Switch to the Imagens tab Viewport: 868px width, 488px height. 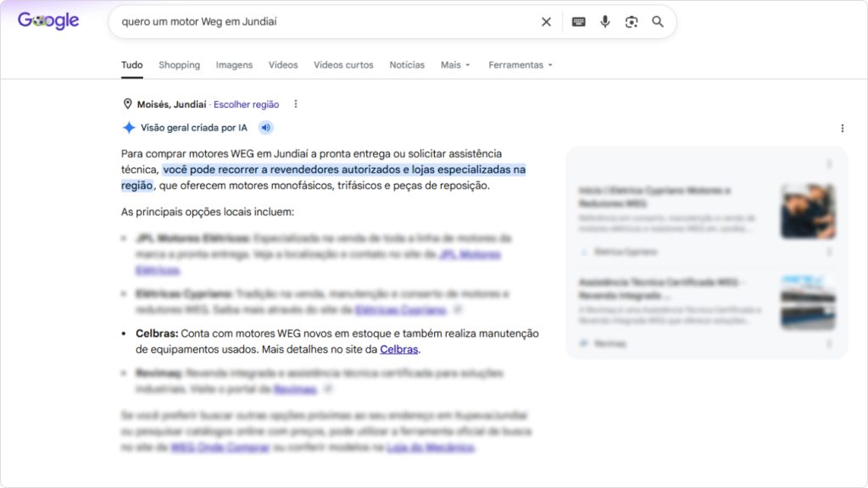[234, 64]
